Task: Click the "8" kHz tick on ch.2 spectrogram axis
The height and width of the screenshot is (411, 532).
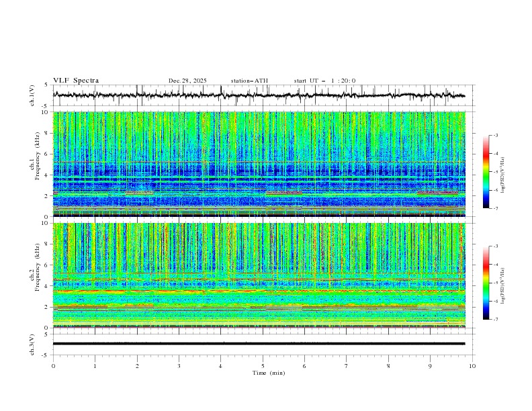Action: point(47,244)
